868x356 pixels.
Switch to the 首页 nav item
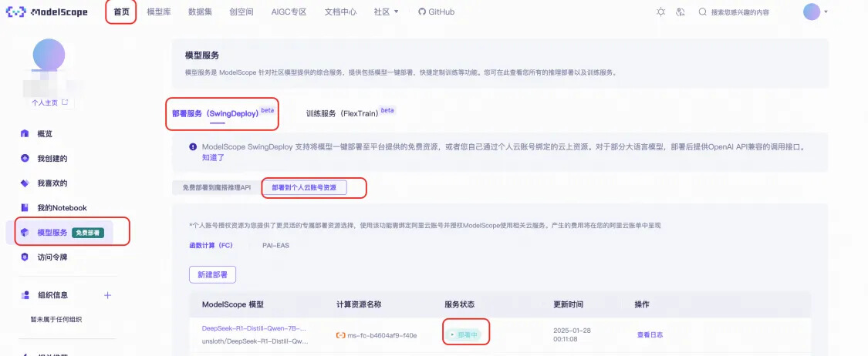[121, 12]
